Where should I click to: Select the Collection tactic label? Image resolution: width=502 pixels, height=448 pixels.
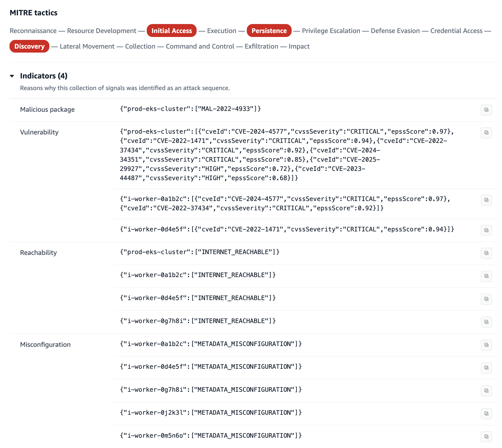pos(140,46)
